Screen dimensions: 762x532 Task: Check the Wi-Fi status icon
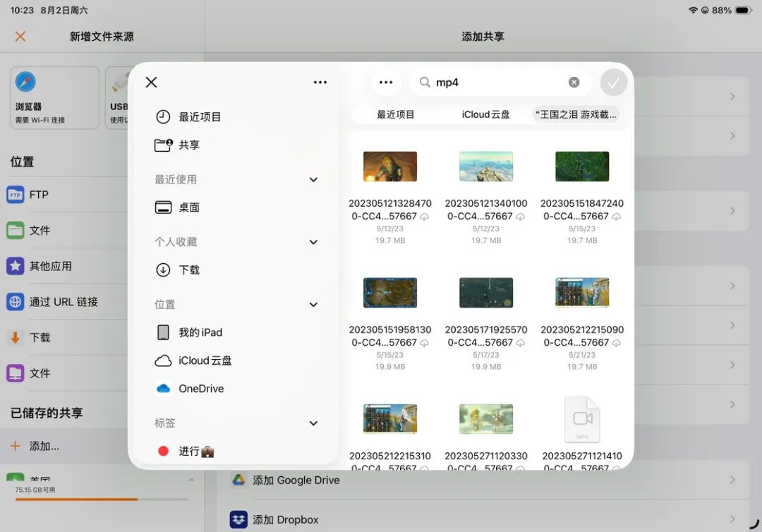coord(693,10)
